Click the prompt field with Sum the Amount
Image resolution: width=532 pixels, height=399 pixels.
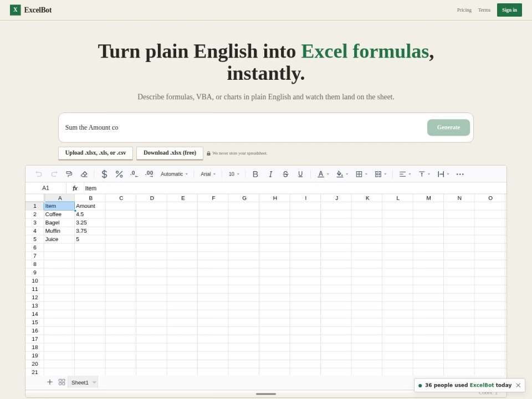[243, 127]
